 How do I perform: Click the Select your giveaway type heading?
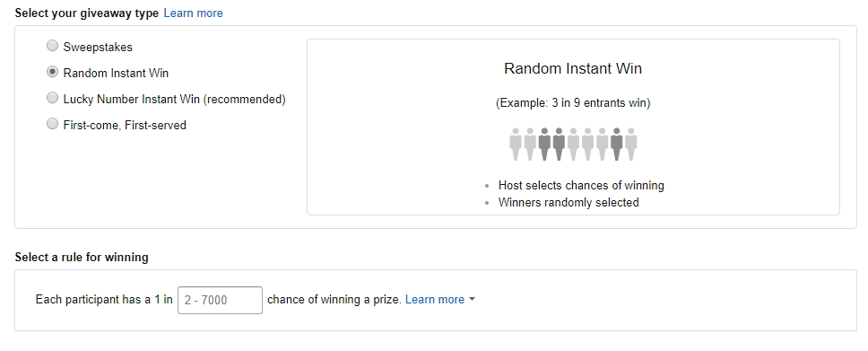click(86, 13)
